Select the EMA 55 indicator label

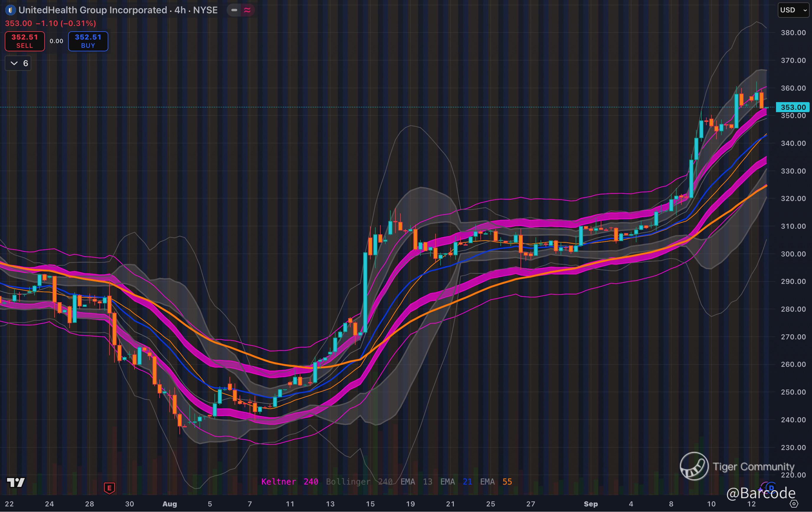(496, 482)
